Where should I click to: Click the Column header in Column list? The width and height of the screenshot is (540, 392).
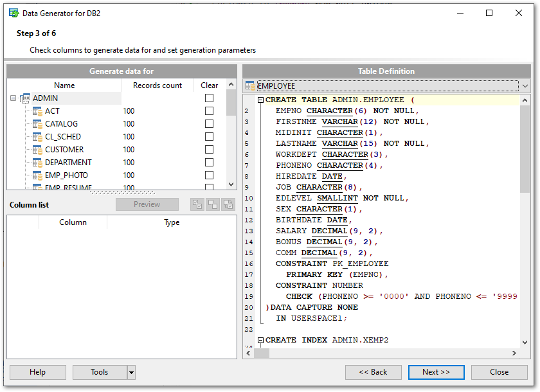[x=73, y=222]
